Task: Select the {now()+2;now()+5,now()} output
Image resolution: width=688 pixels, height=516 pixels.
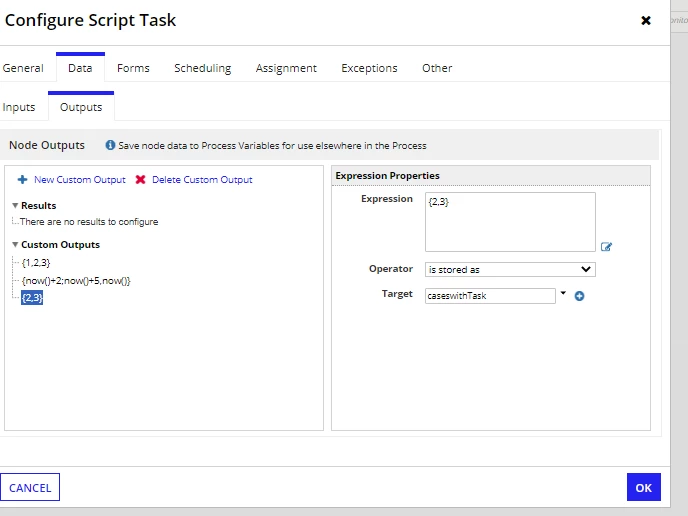Action: (76, 280)
